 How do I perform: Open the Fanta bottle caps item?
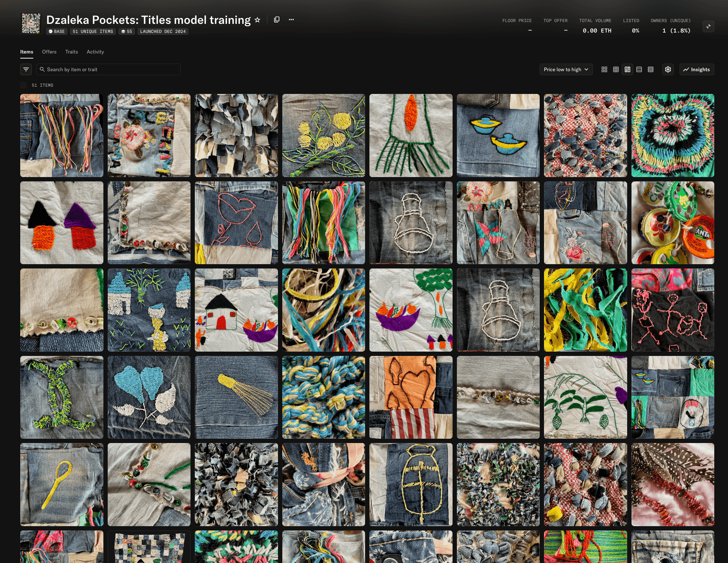pyautogui.click(x=673, y=223)
